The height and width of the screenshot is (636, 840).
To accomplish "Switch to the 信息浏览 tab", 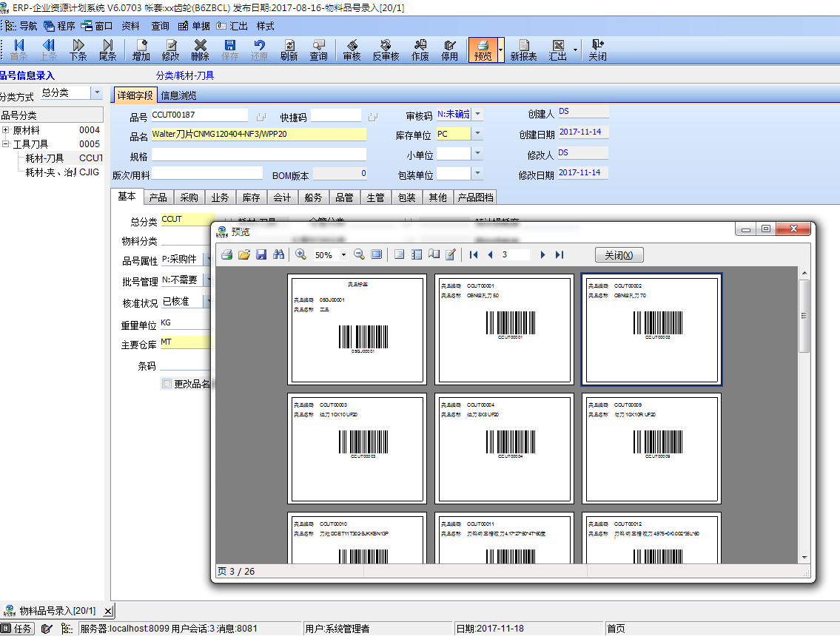I will click(x=178, y=95).
